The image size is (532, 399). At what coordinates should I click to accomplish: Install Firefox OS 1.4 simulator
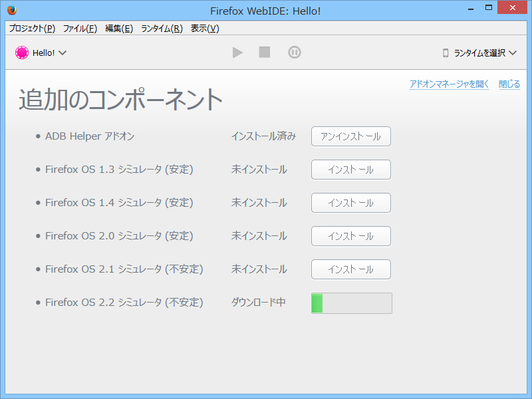point(350,203)
